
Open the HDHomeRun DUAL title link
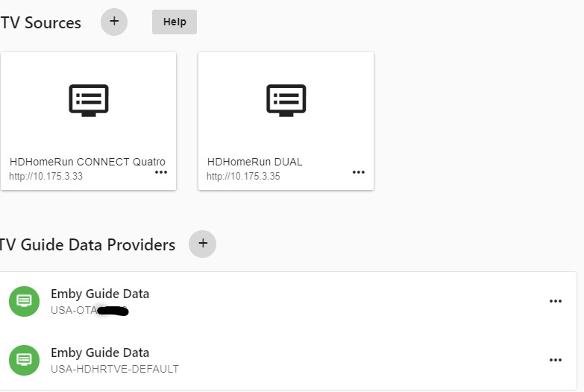pyautogui.click(x=255, y=162)
